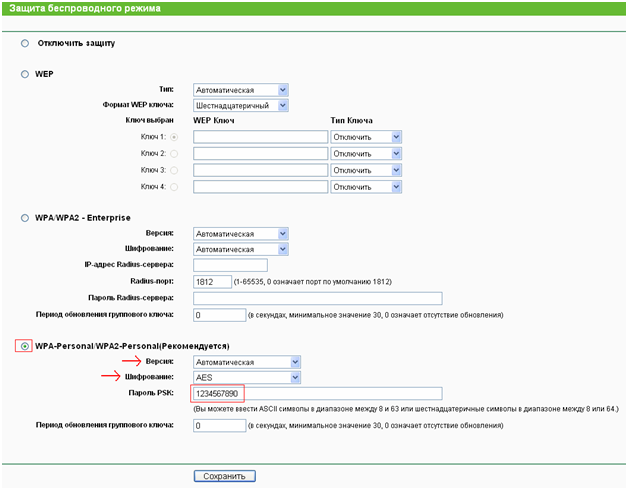Click the ASCII symbols range hint text
This screenshot has width=628, height=490.
click(x=406, y=409)
